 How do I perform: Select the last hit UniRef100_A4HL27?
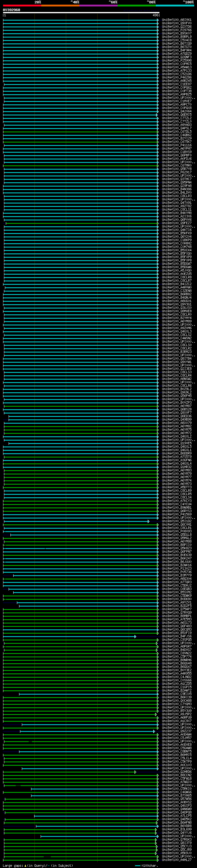click(x=176, y=860)
